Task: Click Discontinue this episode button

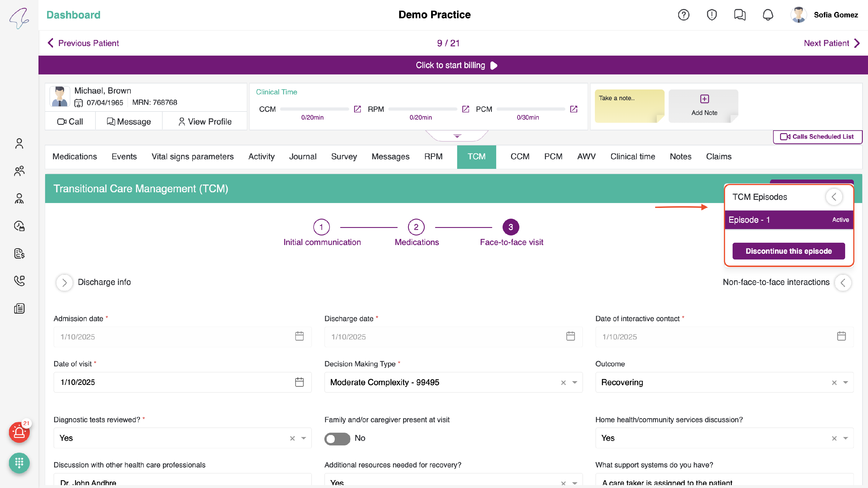Action: pos(788,251)
